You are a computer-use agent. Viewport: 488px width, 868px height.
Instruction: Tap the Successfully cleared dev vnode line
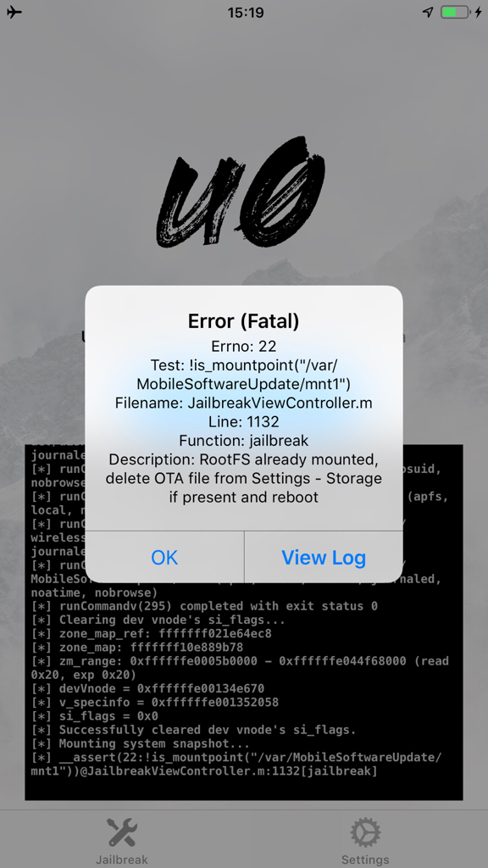click(x=194, y=730)
